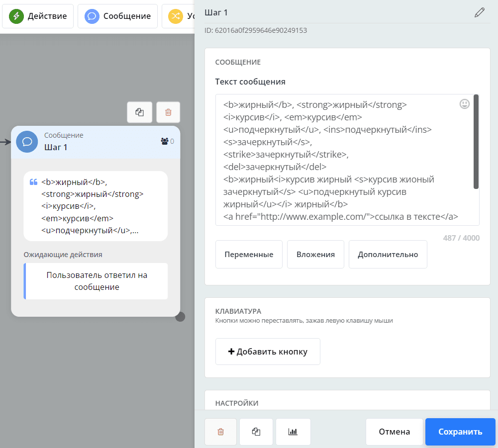Expand the Дополнительно options
This screenshot has height=448, width=498.
pyautogui.click(x=388, y=255)
